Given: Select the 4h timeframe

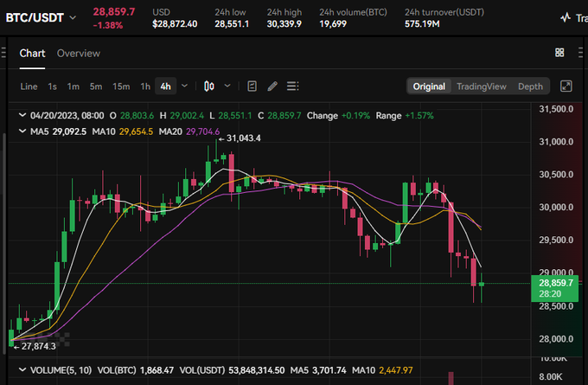Looking at the screenshot, I should click(x=165, y=87).
